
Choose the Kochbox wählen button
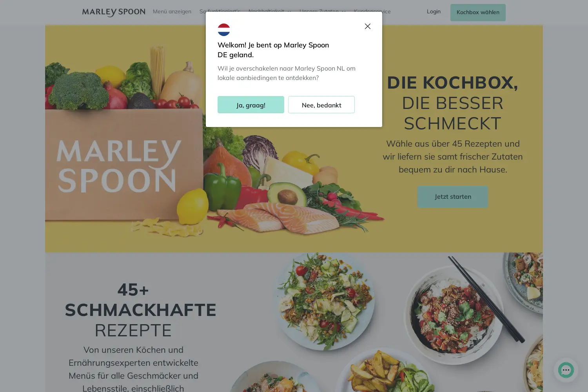[478, 13]
